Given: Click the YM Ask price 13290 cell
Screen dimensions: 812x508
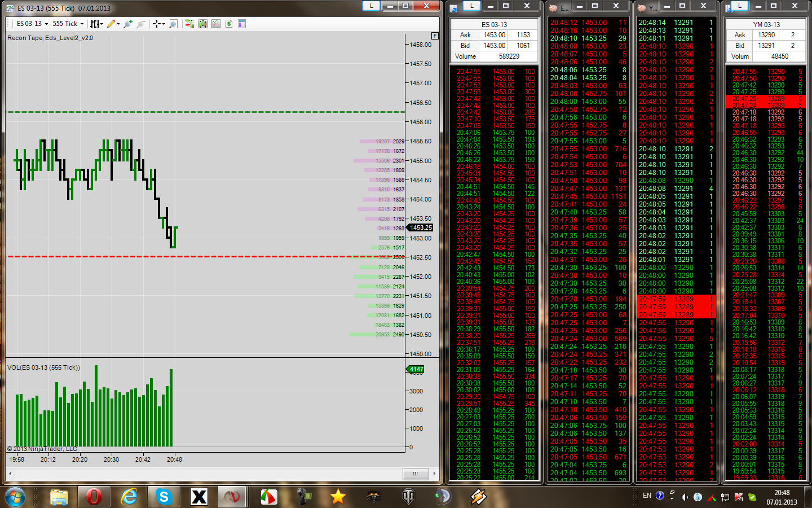Looking at the screenshot, I should coord(766,35).
